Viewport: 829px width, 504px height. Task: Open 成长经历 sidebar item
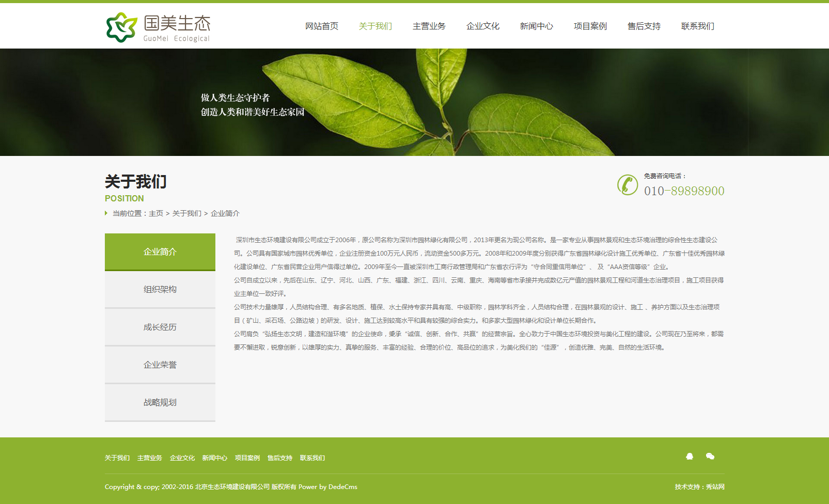tap(160, 327)
